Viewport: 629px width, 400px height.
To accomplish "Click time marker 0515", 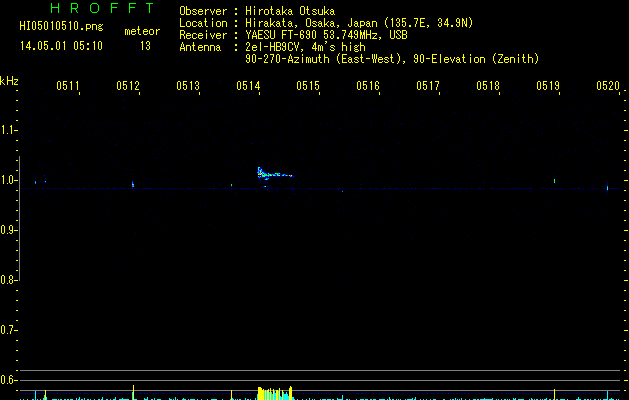I will 308,86.
